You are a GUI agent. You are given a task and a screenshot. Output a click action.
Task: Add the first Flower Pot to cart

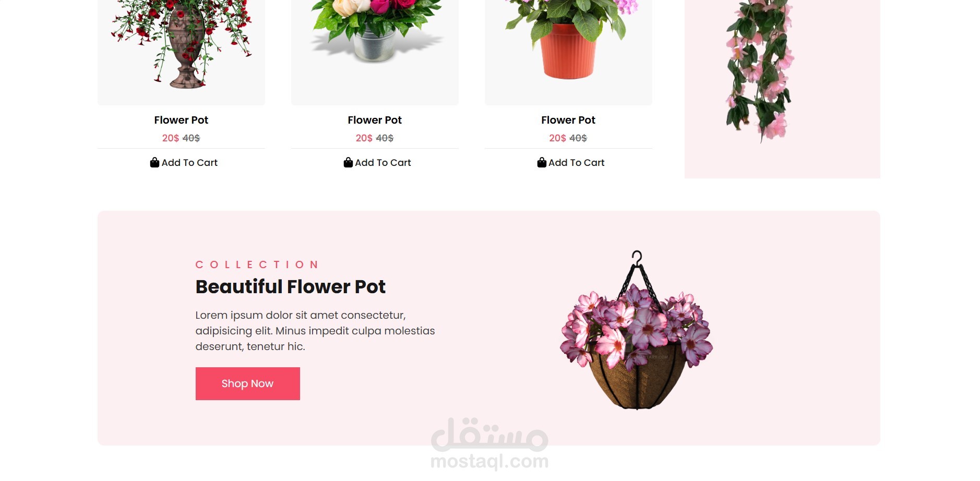pyautogui.click(x=184, y=163)
